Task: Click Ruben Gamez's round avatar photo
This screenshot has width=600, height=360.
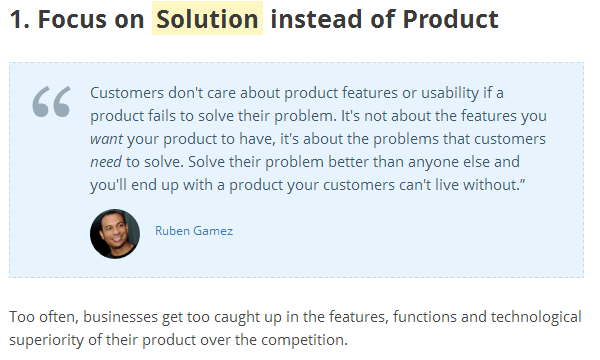Action: point(115,234)
